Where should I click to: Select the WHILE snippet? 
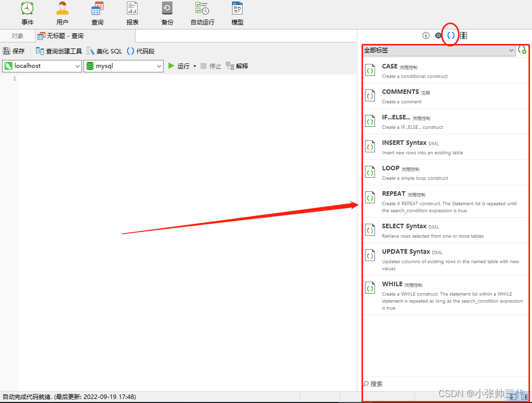click(x=446, y=295)
